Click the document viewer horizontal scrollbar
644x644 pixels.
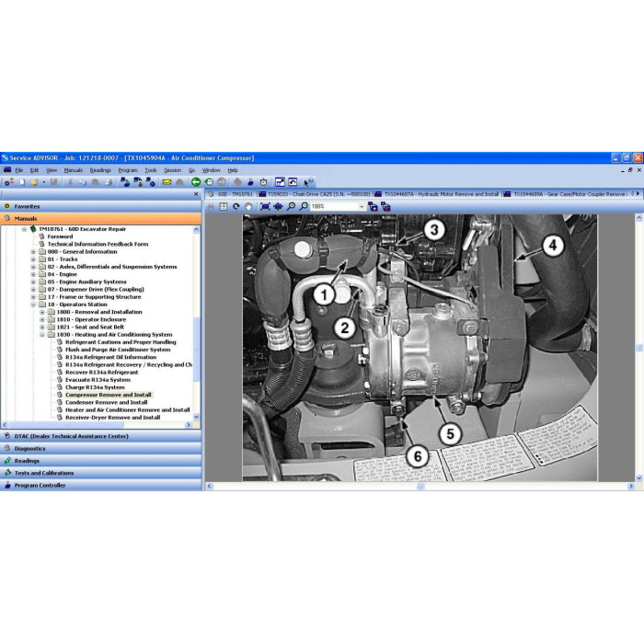pyautogui.click(x=420, y=487)
